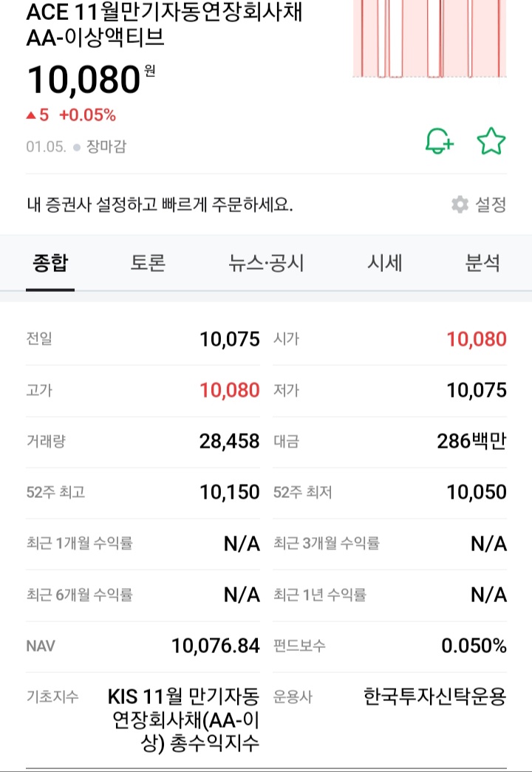Image resolution: width=532 pixels, height=772 pixels.
Task: Switch to the 토론 tab
Action: tap(148, 263)
